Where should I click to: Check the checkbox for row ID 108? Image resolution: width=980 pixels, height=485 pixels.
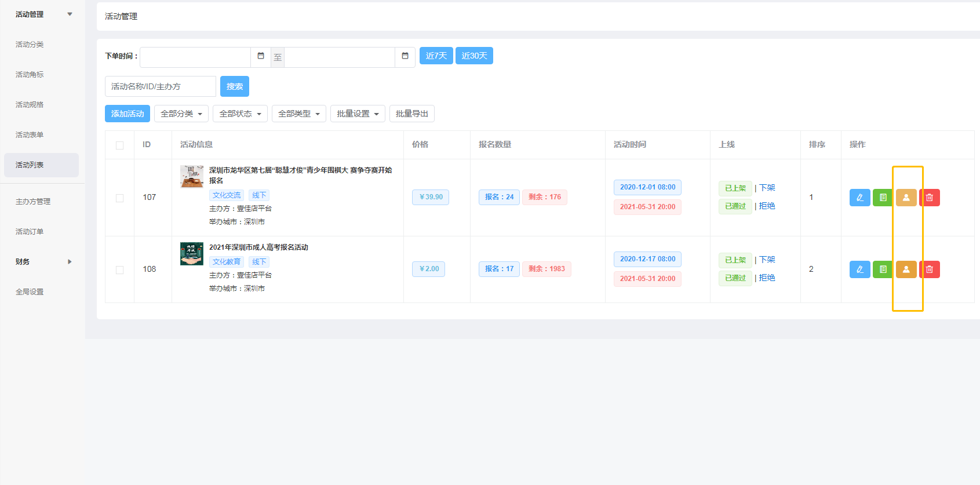click(119, 269)
